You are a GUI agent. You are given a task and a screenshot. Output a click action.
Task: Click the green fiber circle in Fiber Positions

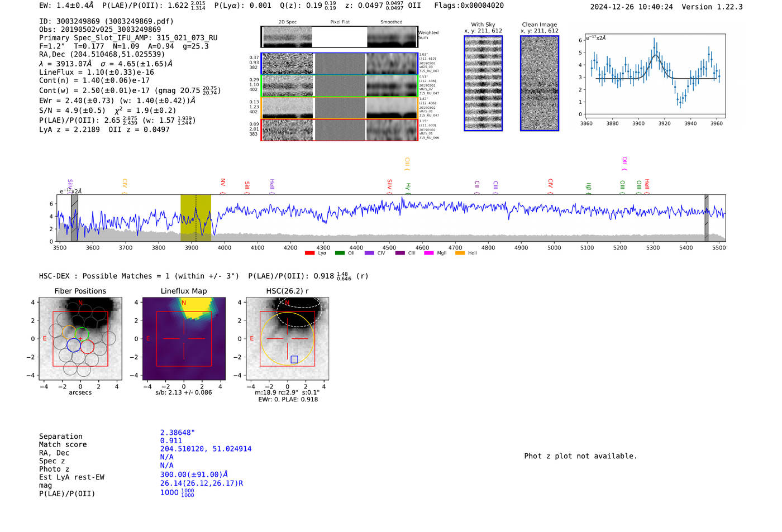click(x=82, y=334)
